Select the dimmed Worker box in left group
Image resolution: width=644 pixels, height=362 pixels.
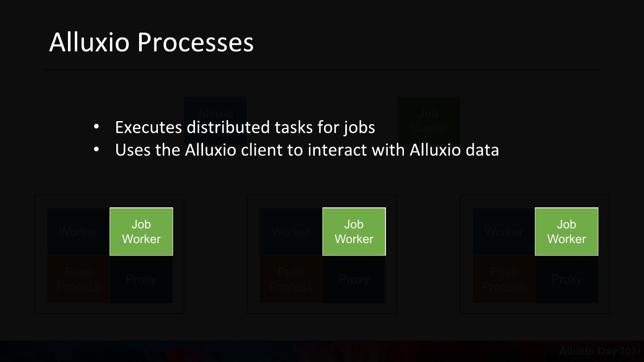tap(79, 232)
